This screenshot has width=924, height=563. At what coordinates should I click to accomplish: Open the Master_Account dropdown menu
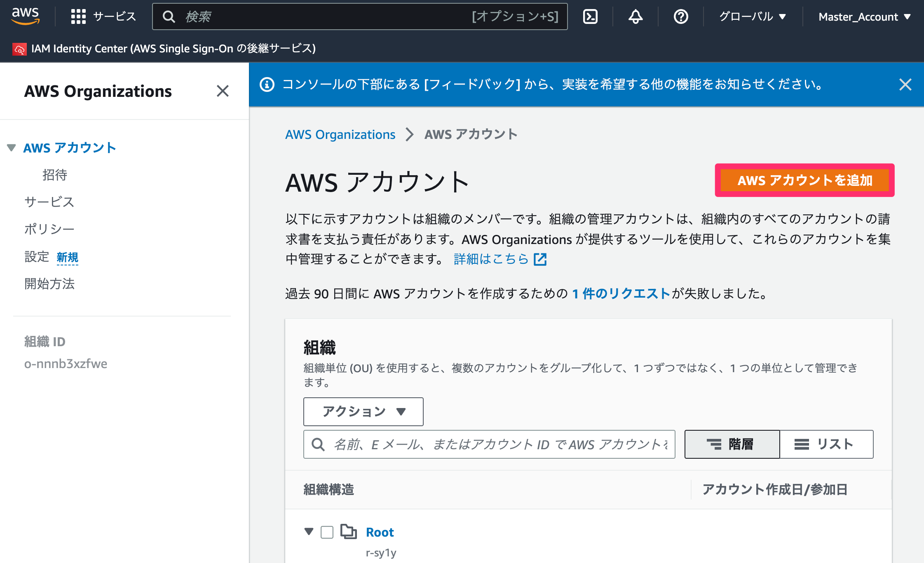[864, 16]
